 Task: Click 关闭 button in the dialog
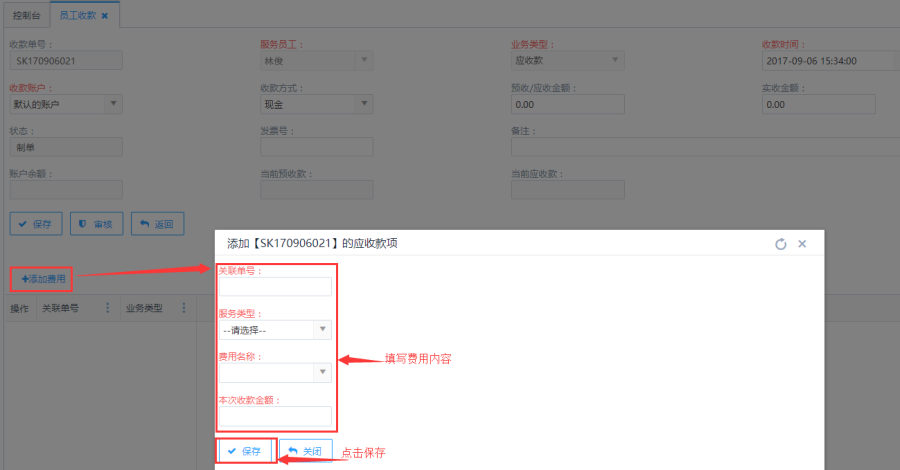(x=305, y=451)
